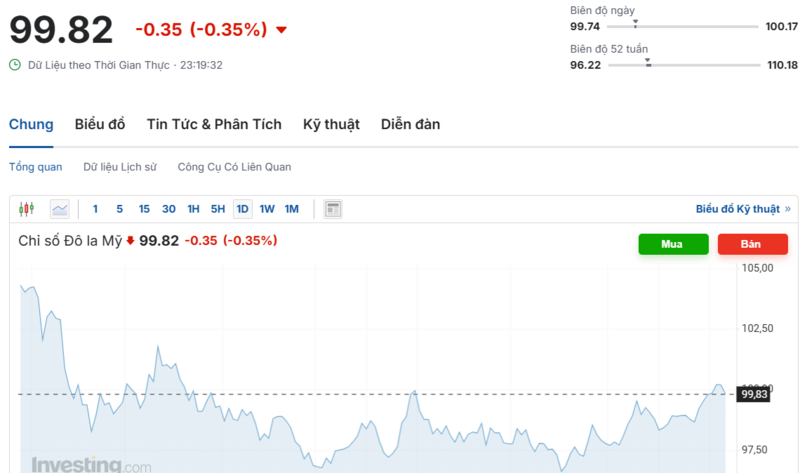800x473 pixels.
Task: Select the 1M timeframe option
Action: (292, 209)
